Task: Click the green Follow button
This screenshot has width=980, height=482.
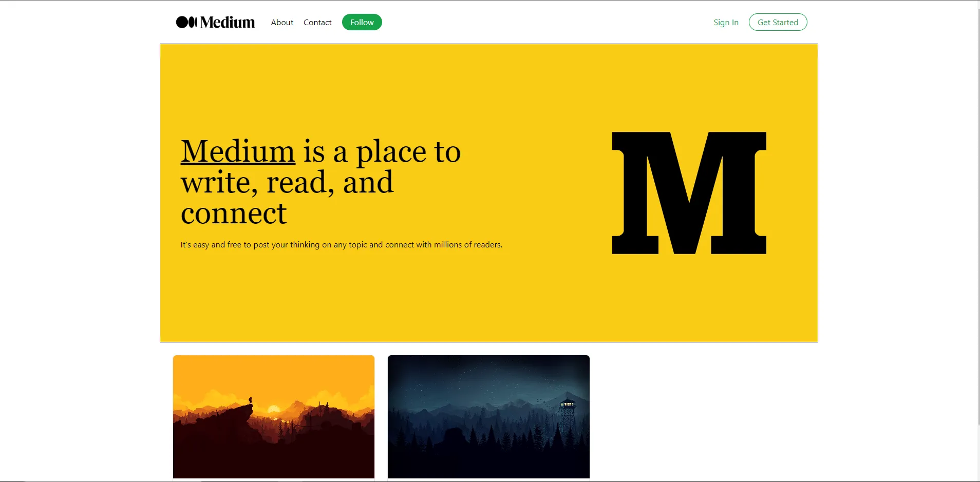Action: [362, 22]
